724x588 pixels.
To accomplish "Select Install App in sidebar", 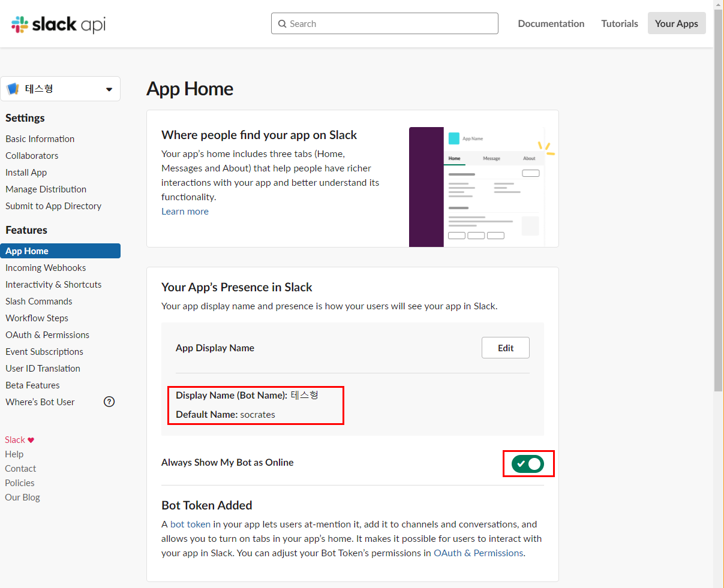I will [26, 172].
